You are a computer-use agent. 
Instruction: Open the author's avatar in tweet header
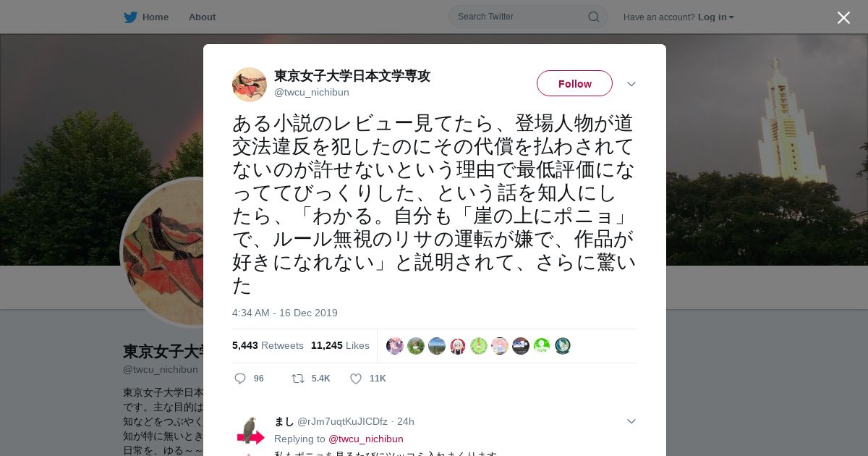250,85
